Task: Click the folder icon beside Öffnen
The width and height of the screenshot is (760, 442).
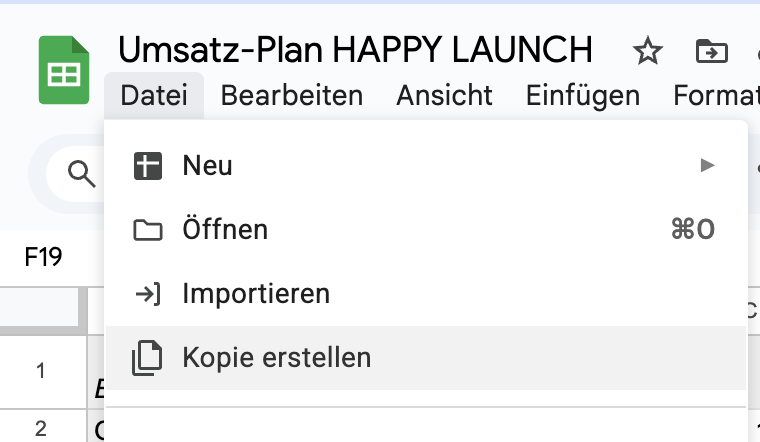Action: pyautogui.click(x=147, y=230)
